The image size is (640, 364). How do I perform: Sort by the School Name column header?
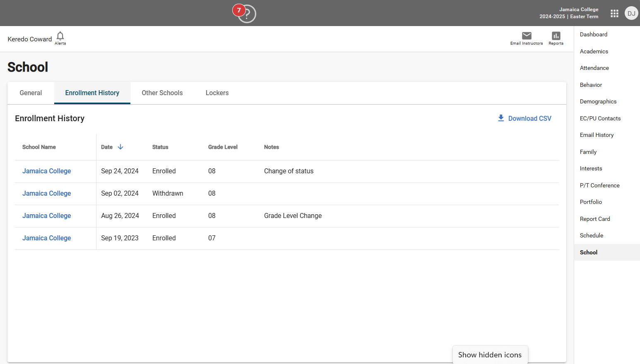[x=39, y=147]
